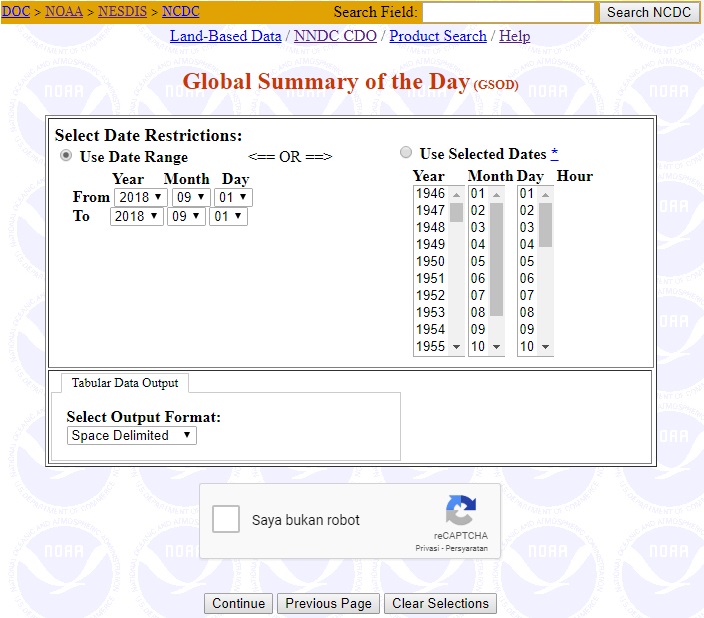
Task: Open the NESDIS breadcrumb link
Action: 122,11
